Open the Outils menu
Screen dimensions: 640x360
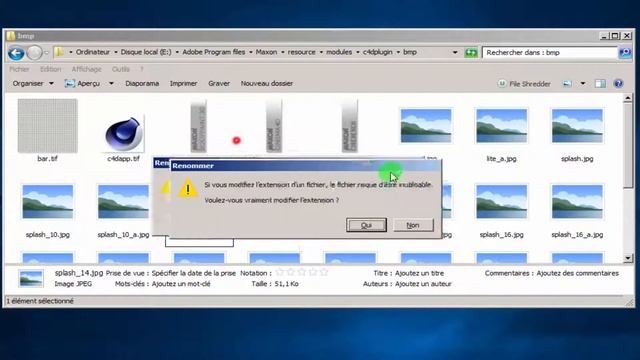pos(121,69)
